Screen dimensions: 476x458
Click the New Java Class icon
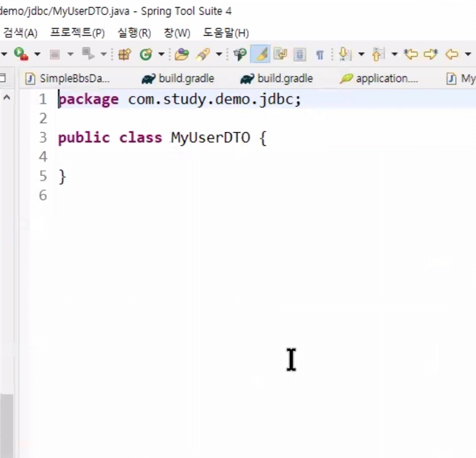pos(146,54)
